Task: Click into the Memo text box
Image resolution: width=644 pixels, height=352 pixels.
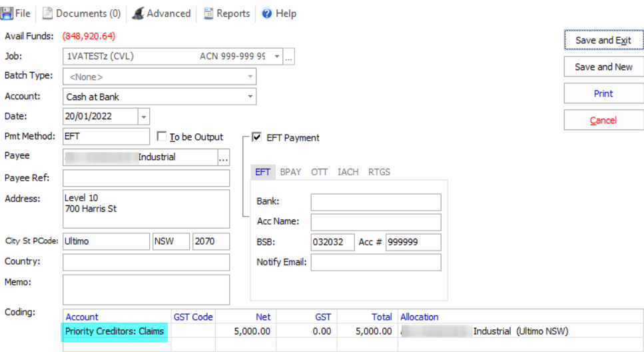Action: pyautogui.click(x=146, y=290)
